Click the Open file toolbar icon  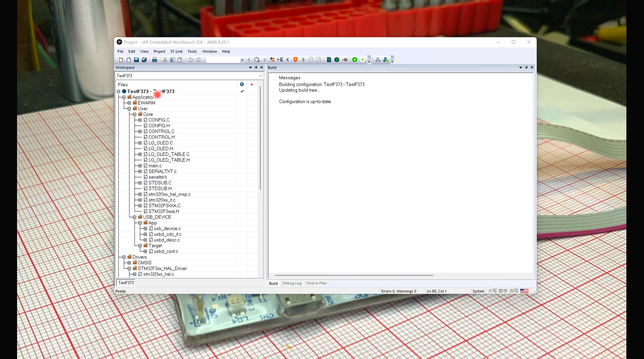tap(128, 60)
